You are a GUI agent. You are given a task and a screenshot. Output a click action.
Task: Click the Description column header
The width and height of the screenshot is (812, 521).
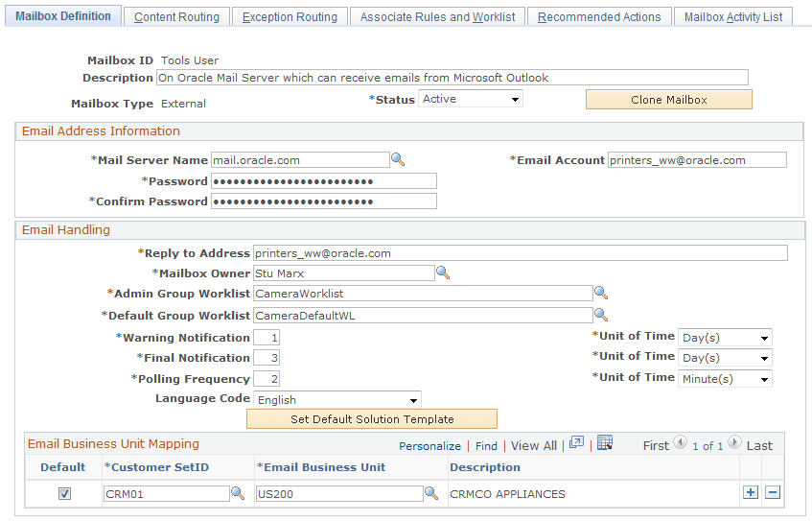coord(485,467)
